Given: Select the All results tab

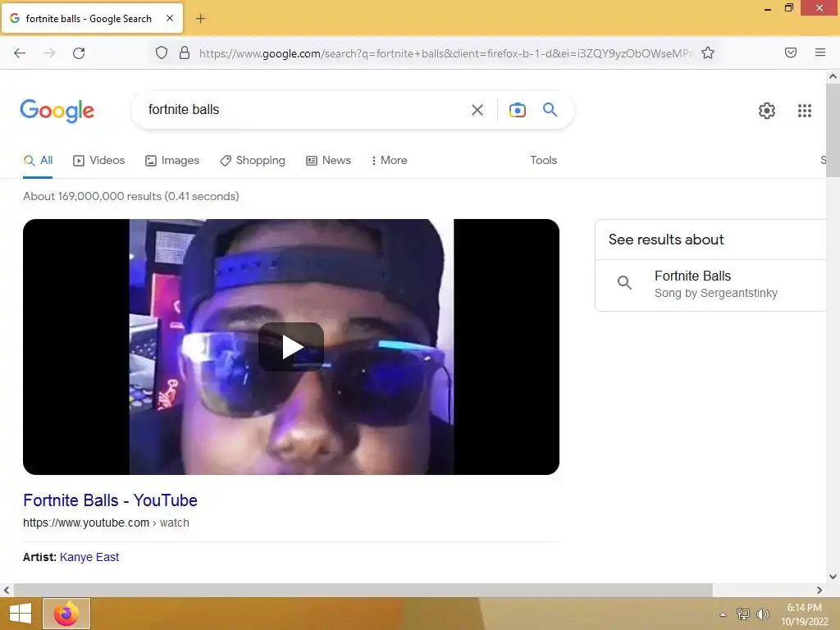Looking at the screenshot, I should pos(38,160).
